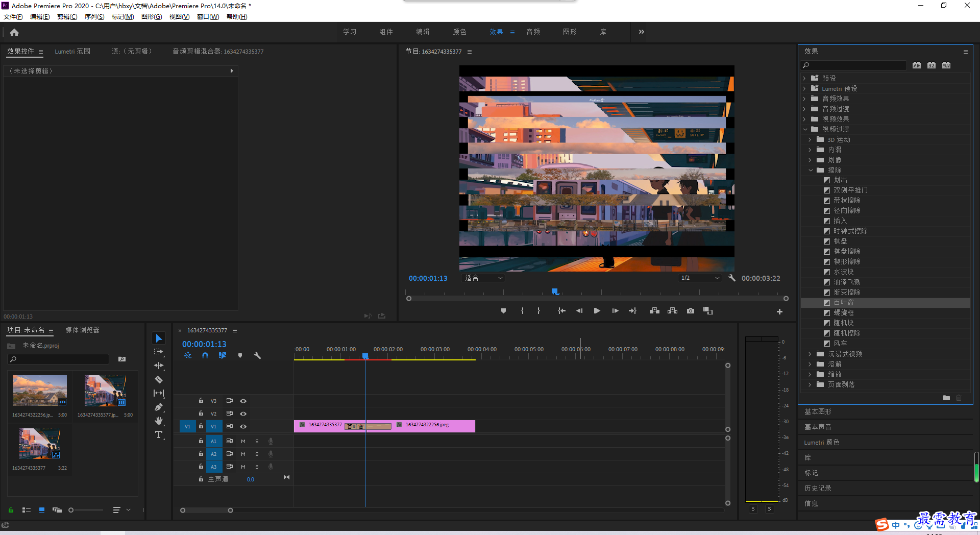Select the Track Select Forward tool
Image resolution: width=980 pixels, height=535 pixels.
158,352
